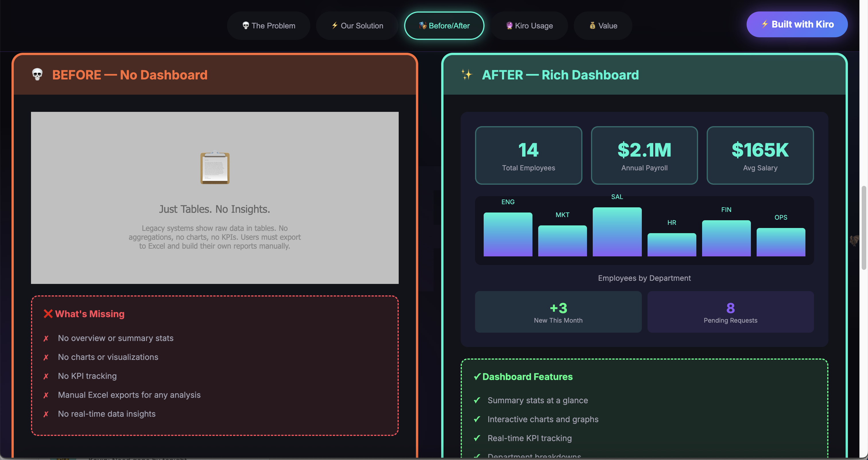This screenshot has height=460, width=868.
Task: Go to the Value tab
Action: [x=603, y=26]
